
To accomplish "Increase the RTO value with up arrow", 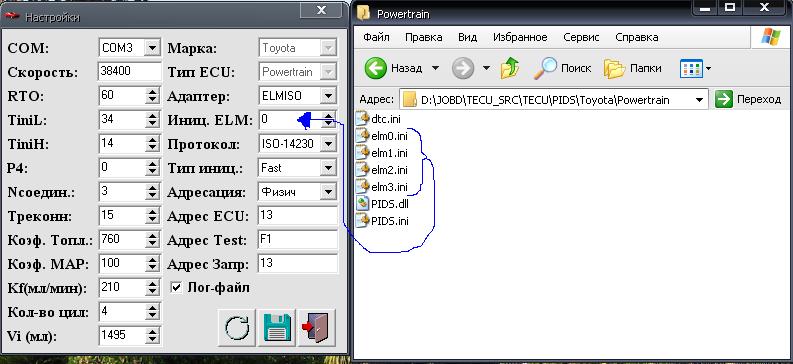I will tap(152, 92).
